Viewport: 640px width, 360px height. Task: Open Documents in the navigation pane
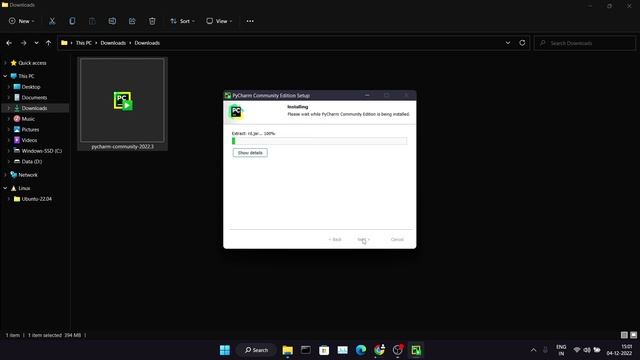point(34,98)
